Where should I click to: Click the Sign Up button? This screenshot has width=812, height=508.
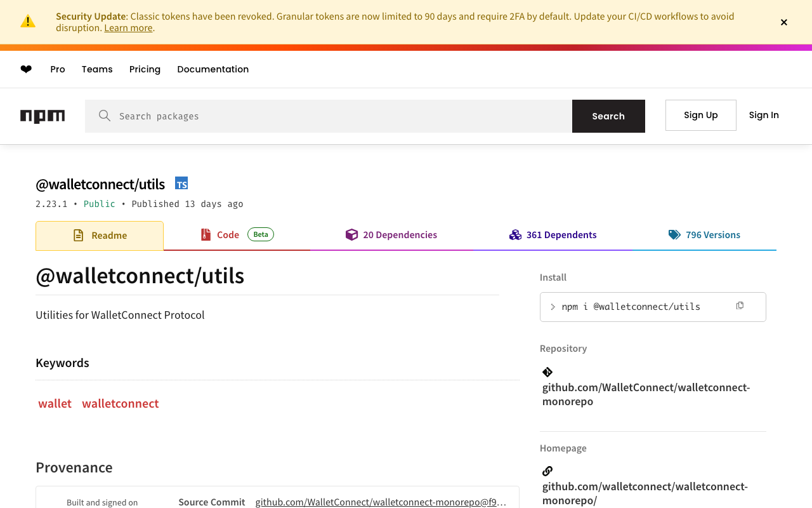(x=700, y=115)
